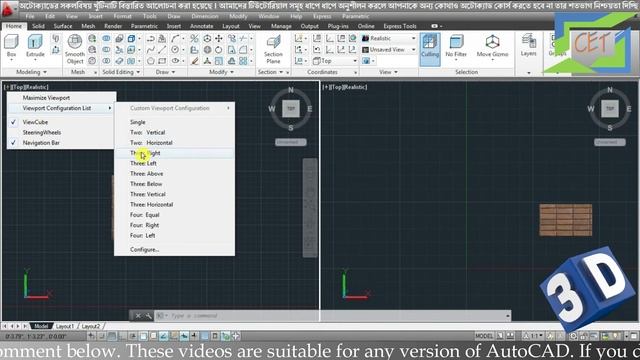Open the Realistic visual style dropdown
The height and width of the screenshot is (360, 640).
point(389,38)
